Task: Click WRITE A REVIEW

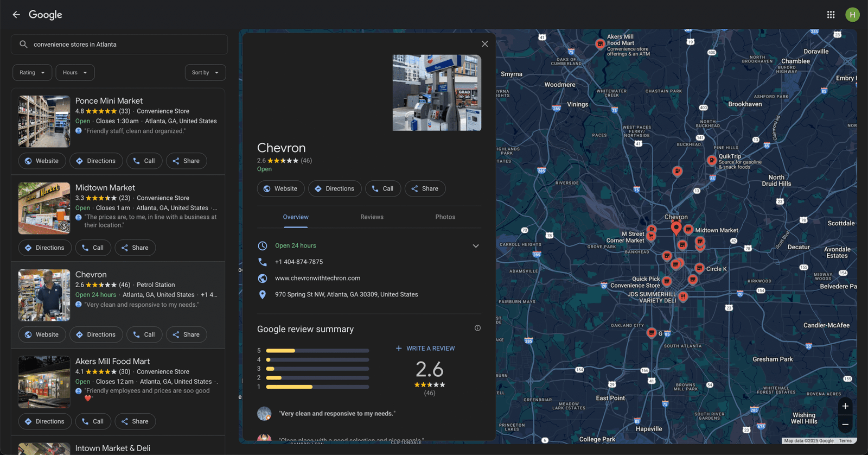Action: point(425,349)
